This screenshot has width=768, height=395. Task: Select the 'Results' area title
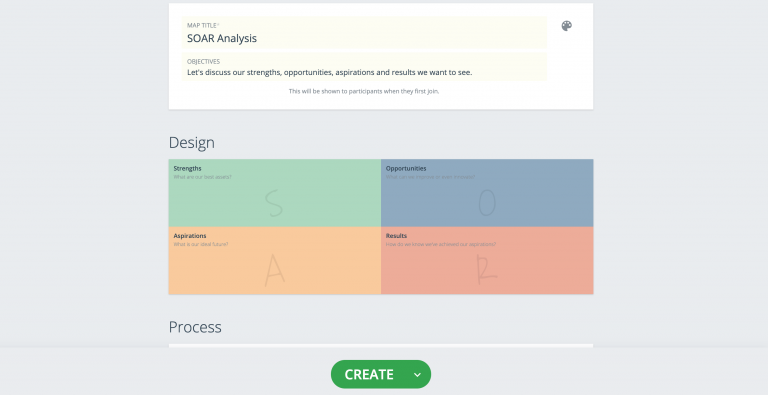point(396,236)
